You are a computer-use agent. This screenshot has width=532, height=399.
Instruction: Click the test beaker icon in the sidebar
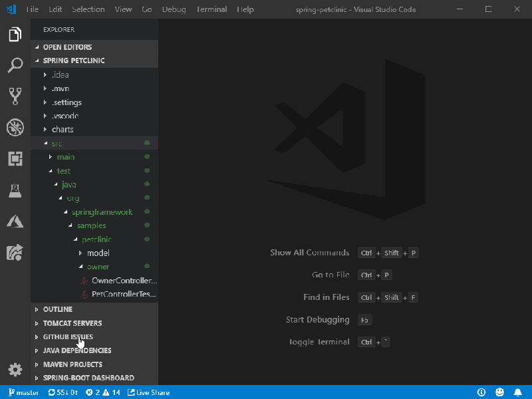15,190
